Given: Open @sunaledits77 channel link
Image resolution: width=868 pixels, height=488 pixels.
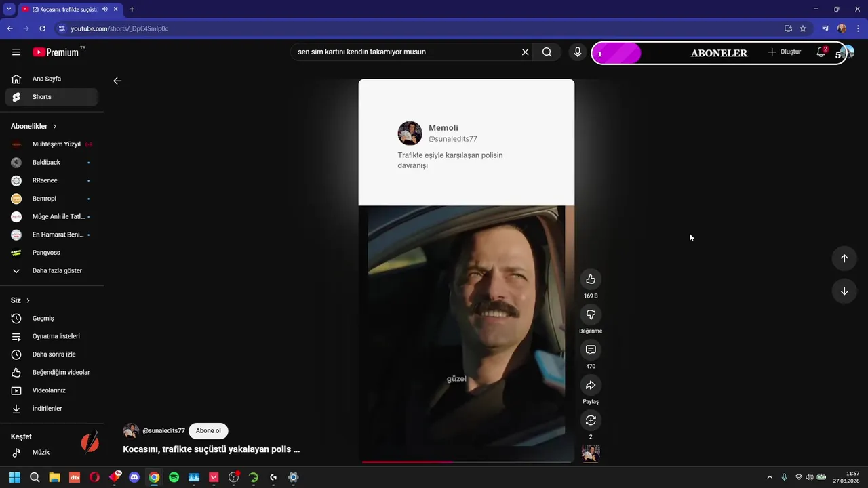Looking at the screenshot, I should [163, 431].
